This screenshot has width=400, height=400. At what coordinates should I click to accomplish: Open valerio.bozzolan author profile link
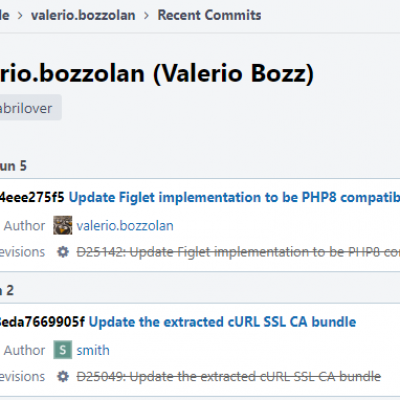(x=125, y=226)
